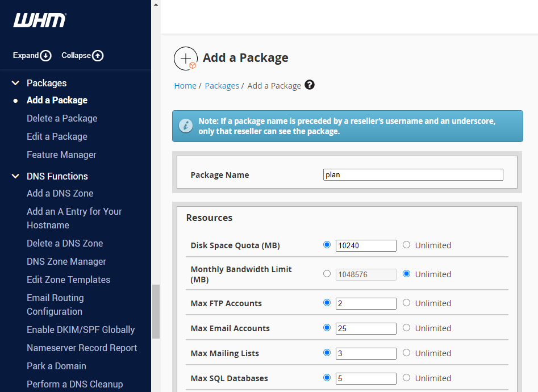Viewport: 538px width, 392px height.
Task: Click the Monthly Bandwidth Limit value field
Action: [x=366, y=274]
